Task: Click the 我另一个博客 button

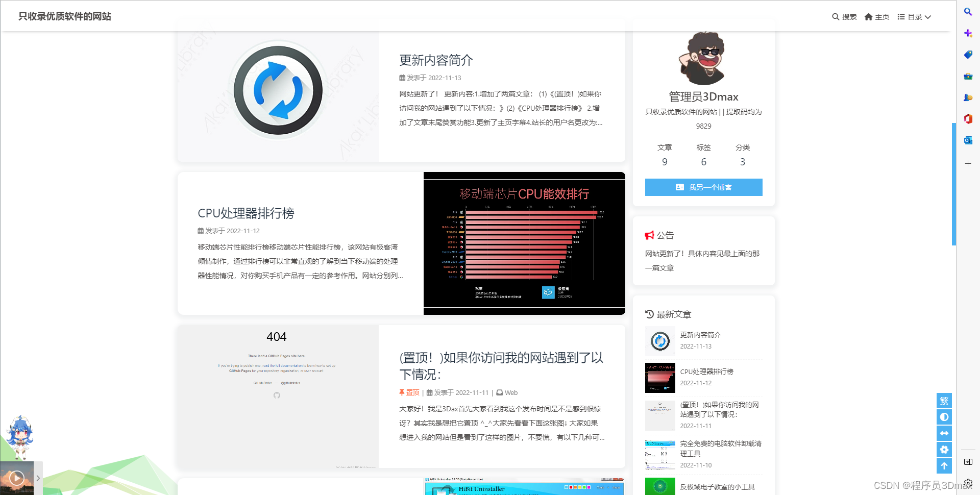Action: pos(704,187)
